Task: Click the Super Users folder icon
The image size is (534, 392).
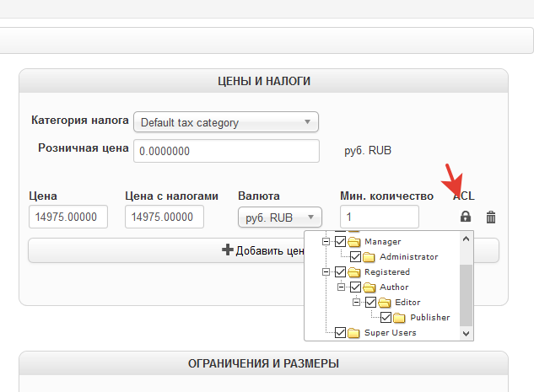Action: (x=353, y=332)
